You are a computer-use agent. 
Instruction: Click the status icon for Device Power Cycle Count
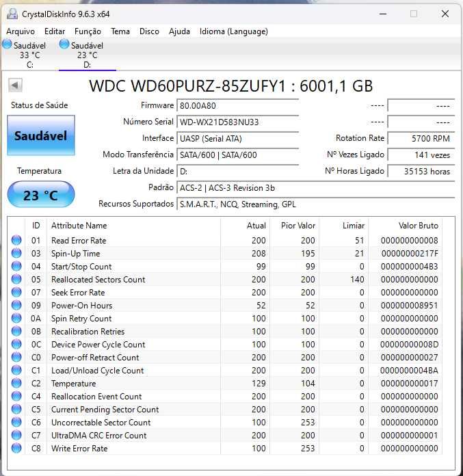tap(16, 344)
